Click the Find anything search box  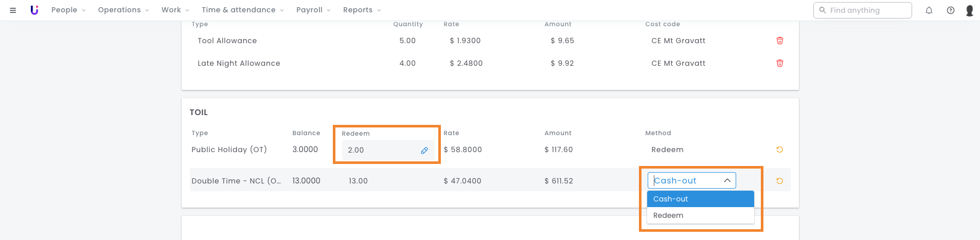click(x=862, y=10)
